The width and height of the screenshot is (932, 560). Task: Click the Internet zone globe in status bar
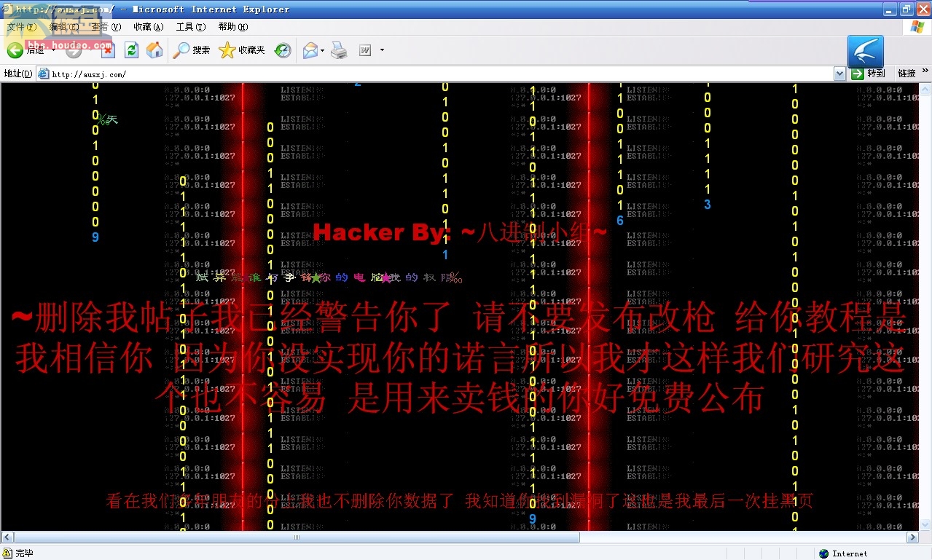click(x=824, y=553)
